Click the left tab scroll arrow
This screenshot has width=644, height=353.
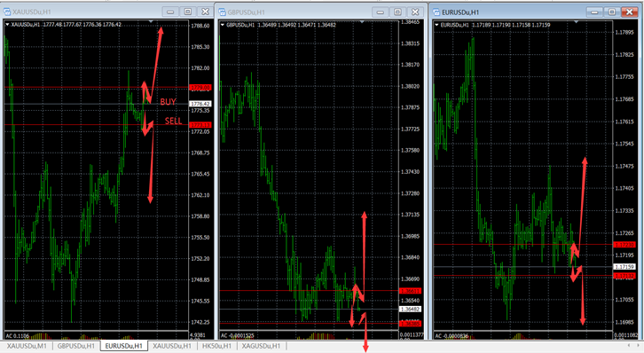coord(629,346)
